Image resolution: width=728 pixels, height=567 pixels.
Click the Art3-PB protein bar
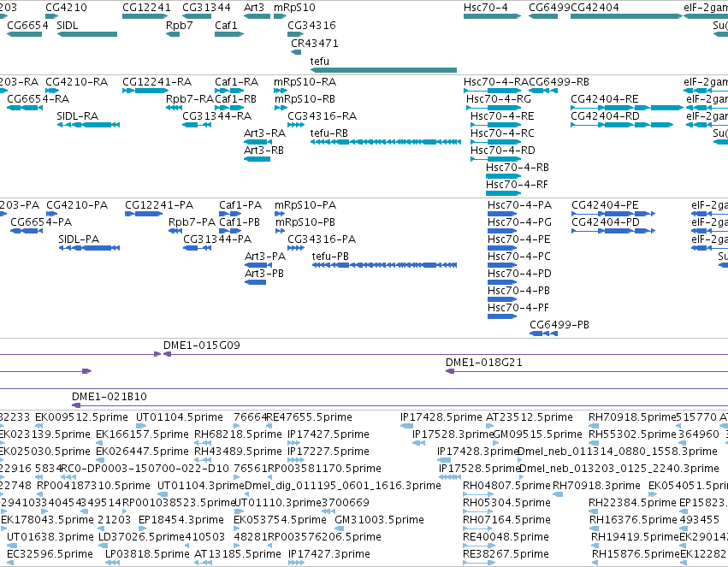tap(256, 282)
